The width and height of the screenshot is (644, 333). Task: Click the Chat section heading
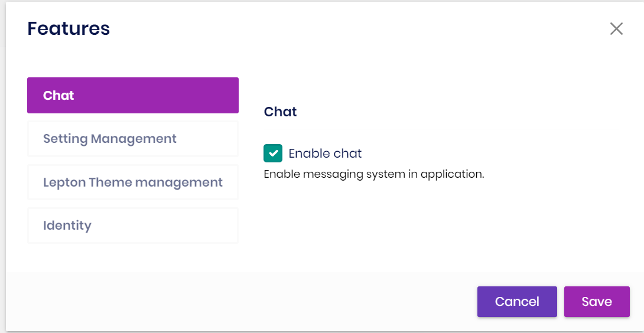click(280, 112)
